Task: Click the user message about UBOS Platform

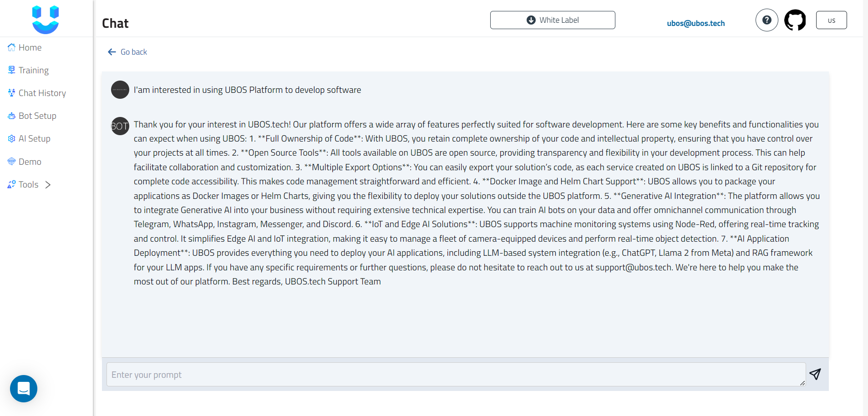Action: pos(248,90)
